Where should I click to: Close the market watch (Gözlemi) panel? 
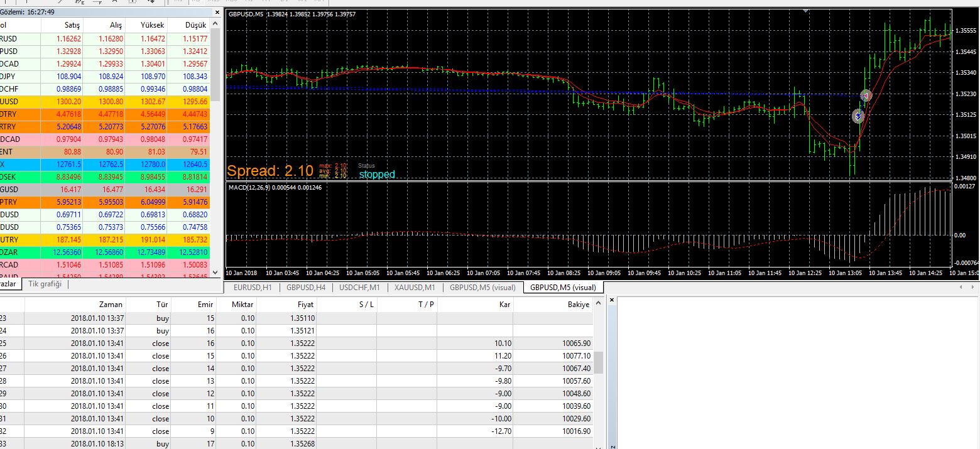pyautogui.click(x=217, y=12)
